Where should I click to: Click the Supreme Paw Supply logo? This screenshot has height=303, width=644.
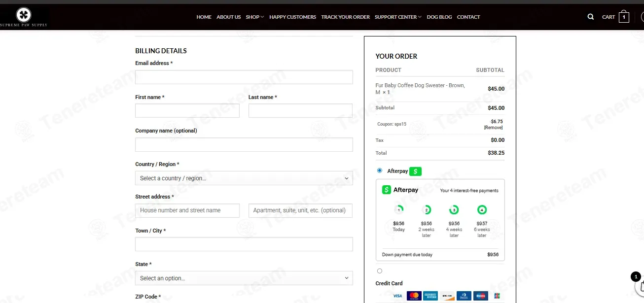pos(24,17)
